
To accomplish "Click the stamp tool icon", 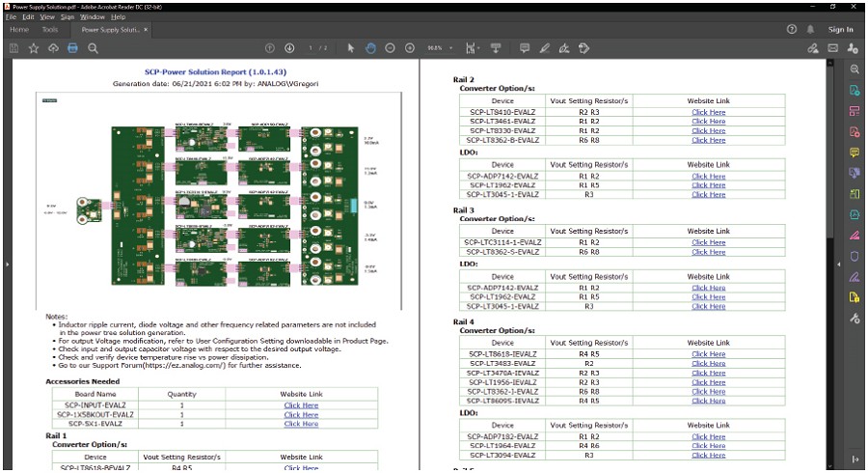I will [x=584, y=48].
